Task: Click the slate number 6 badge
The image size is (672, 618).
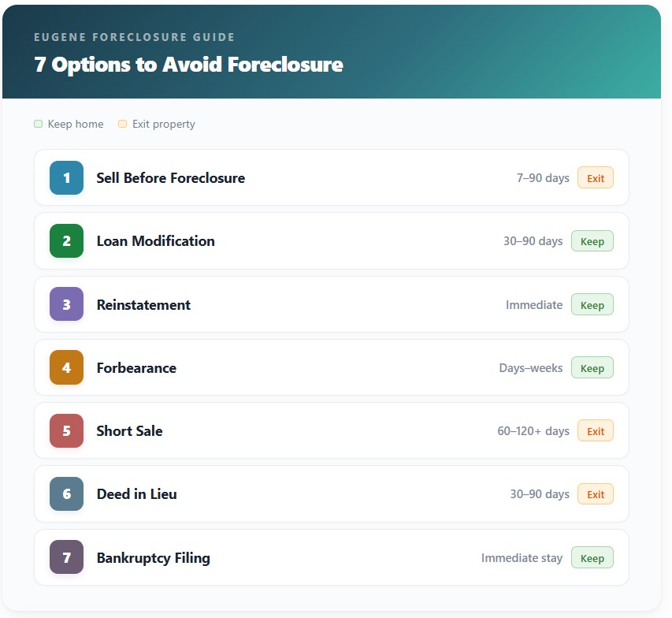Action: click(66, 494)
